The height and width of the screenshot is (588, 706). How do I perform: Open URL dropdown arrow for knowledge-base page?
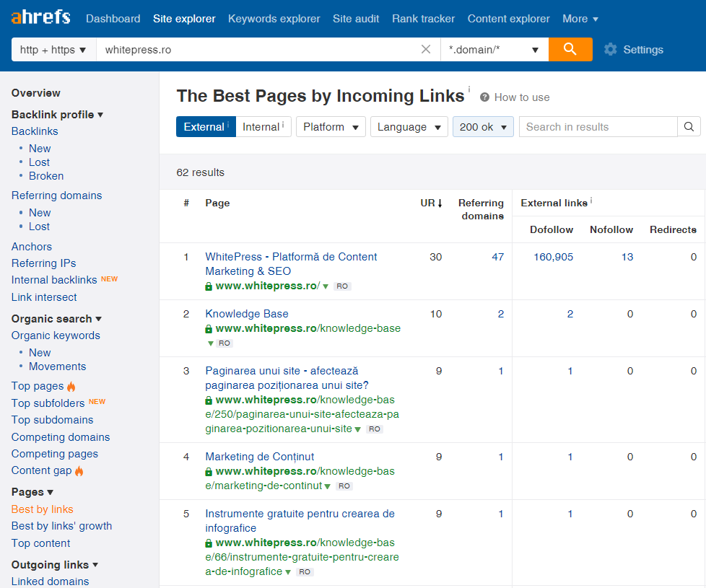click(x=210, y=343)
